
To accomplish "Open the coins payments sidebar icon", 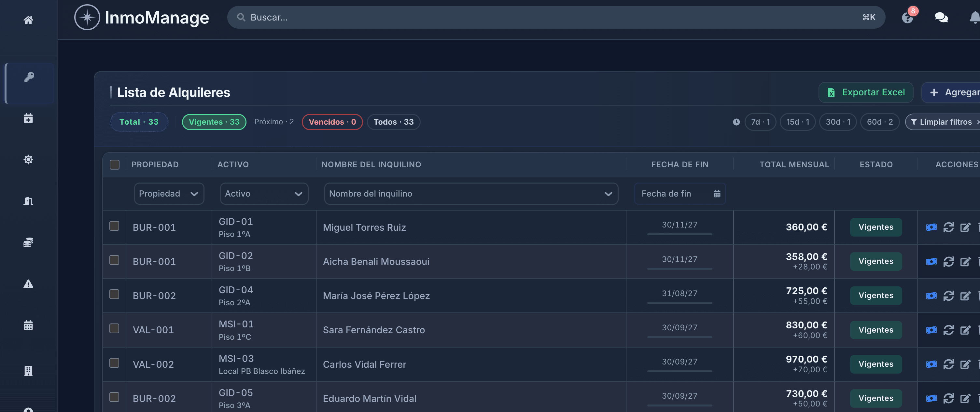I will click(28, 242).
